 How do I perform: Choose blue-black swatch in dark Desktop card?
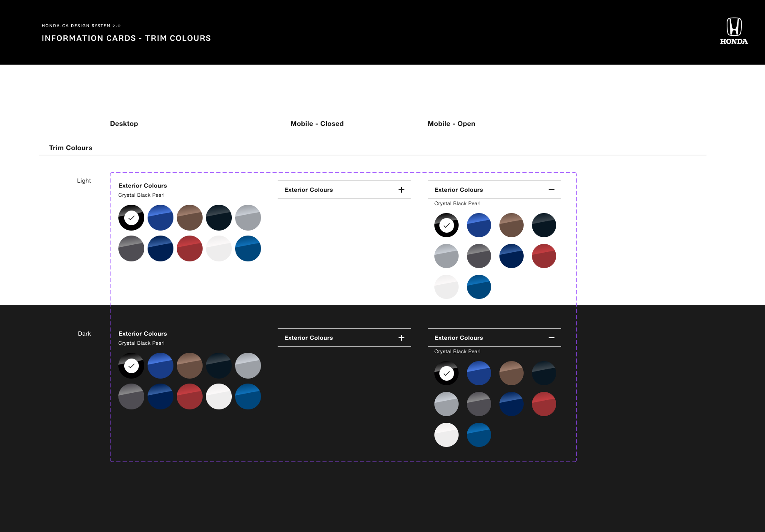pos(219,366)
